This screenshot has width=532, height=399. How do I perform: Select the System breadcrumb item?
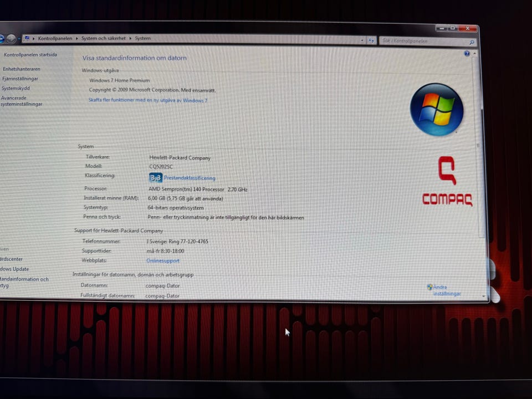142,38
